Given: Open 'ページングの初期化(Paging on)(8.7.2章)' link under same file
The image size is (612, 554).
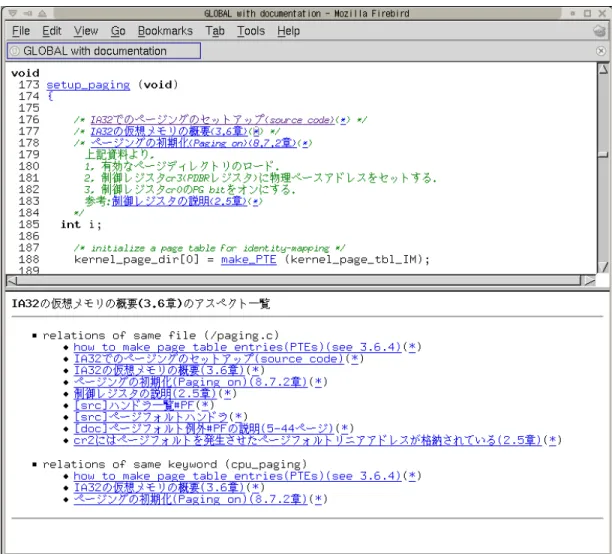Looking at the screenshot, I should tap(190, 382).
